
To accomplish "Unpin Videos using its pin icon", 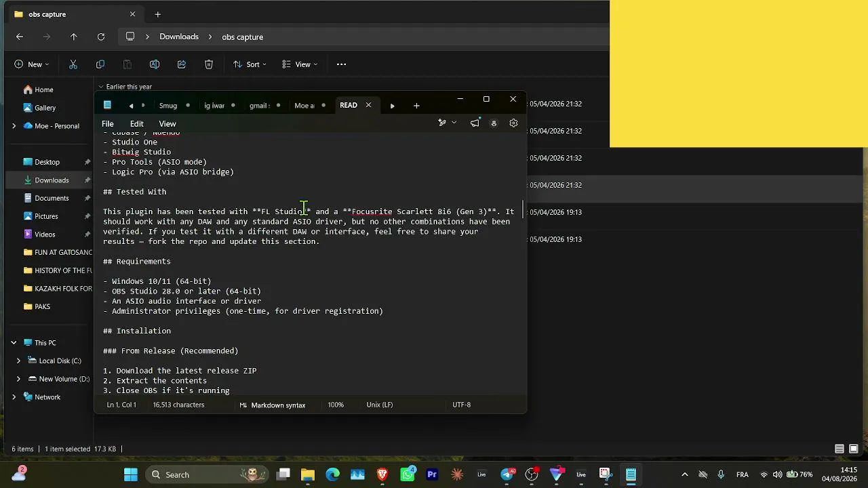I will [87, 235].
